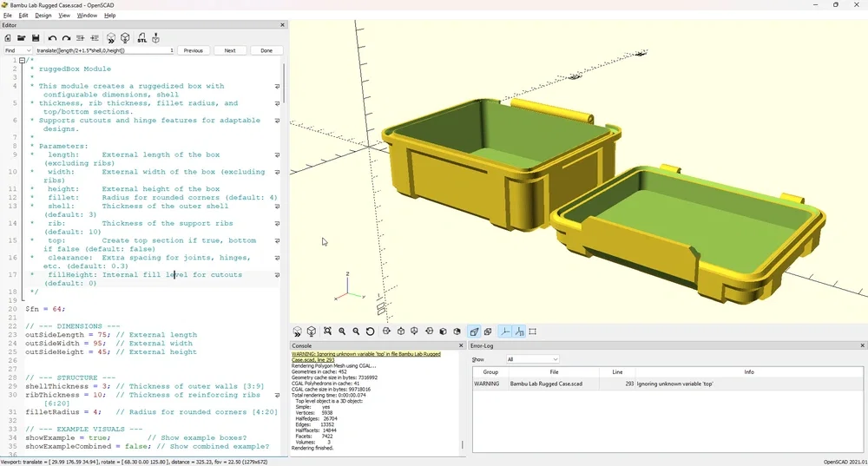Click the Previous search result button

[194, 50]
